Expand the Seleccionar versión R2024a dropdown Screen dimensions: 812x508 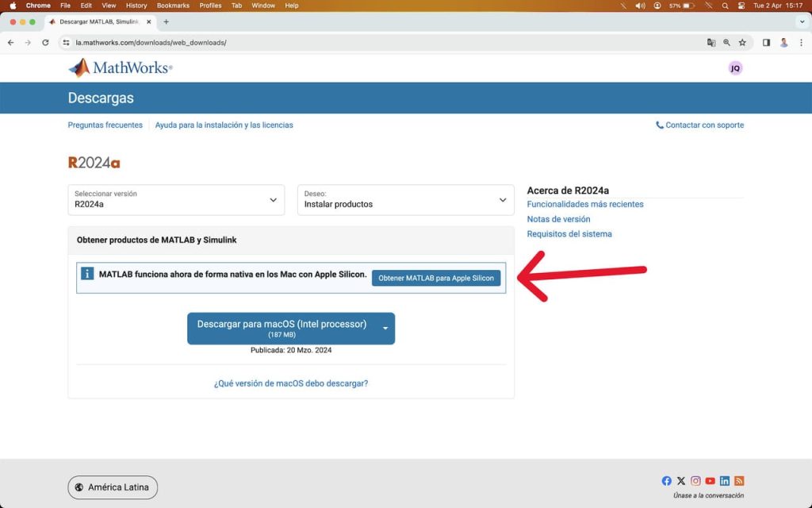click(176, 199)
